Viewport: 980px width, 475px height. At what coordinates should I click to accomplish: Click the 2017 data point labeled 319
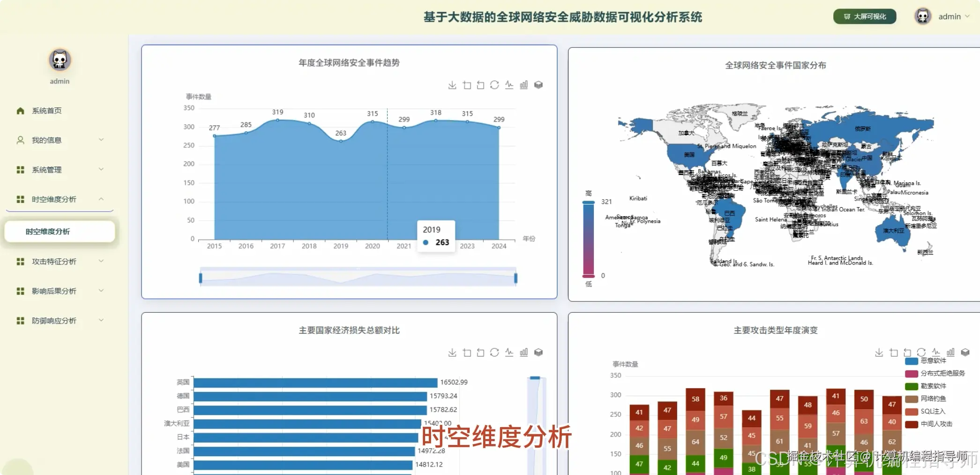(x=277, y=120)
